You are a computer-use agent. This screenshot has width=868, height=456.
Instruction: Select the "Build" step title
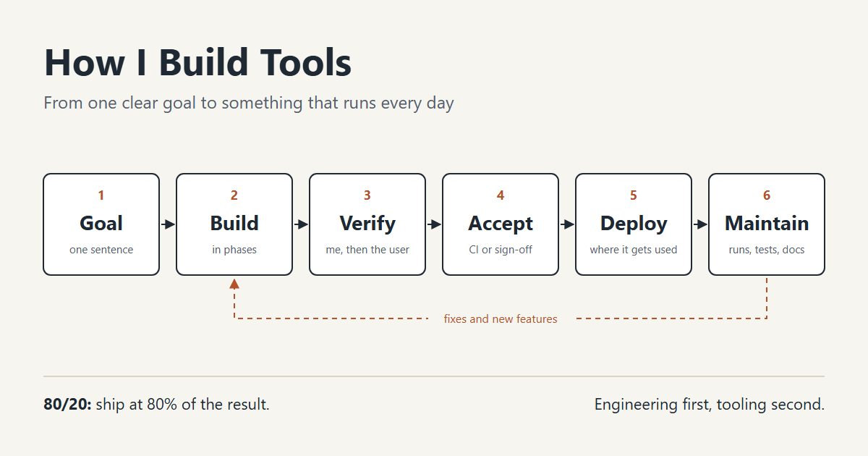234,224
